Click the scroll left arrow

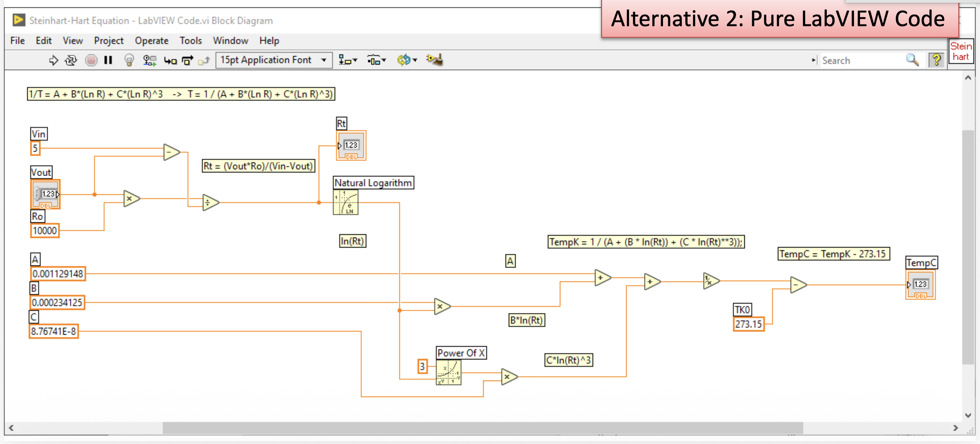[11, 428]
